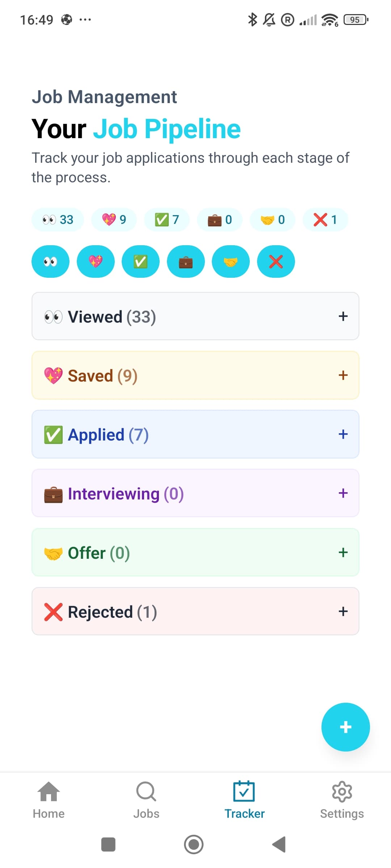This screenshot has width=391, height=868.
Task: Click plus icon on Rejected row
Action: [343, 611]
